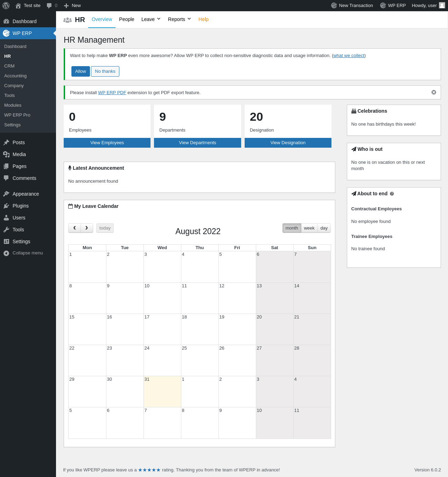The width and height of the screenshot is (448, 477).
Task: Click the Pages icon in sidebar
Action: pyautogui.click(x=6, y=166)
